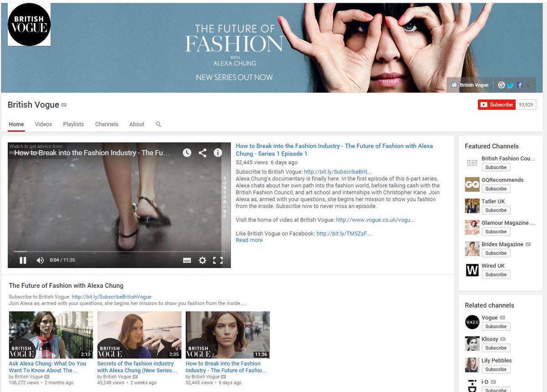Click The Future of Fashion playlist heading
This screenshot has width=547, height=392.
pos(66,286)
